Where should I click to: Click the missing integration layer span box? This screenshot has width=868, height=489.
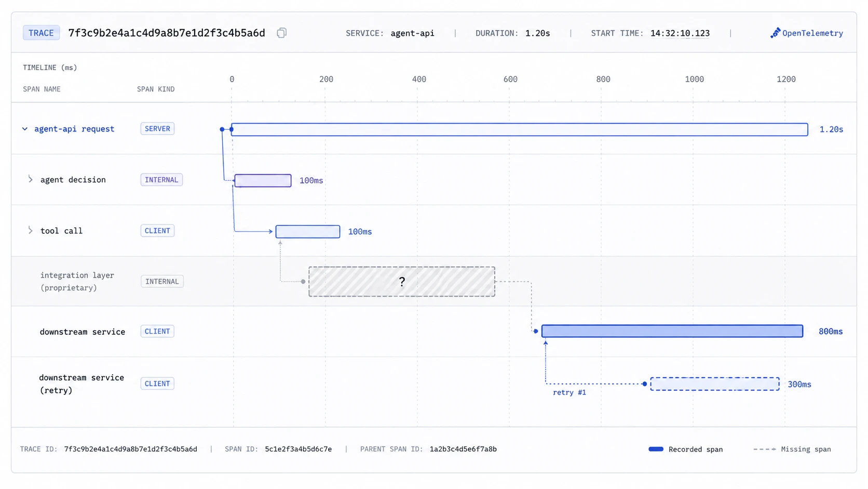[402, 282]
